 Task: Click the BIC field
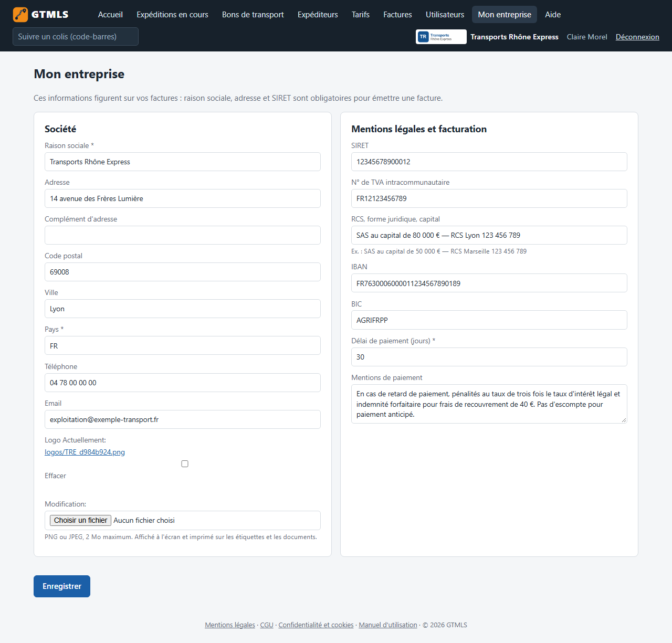click(x=489, y=320)
